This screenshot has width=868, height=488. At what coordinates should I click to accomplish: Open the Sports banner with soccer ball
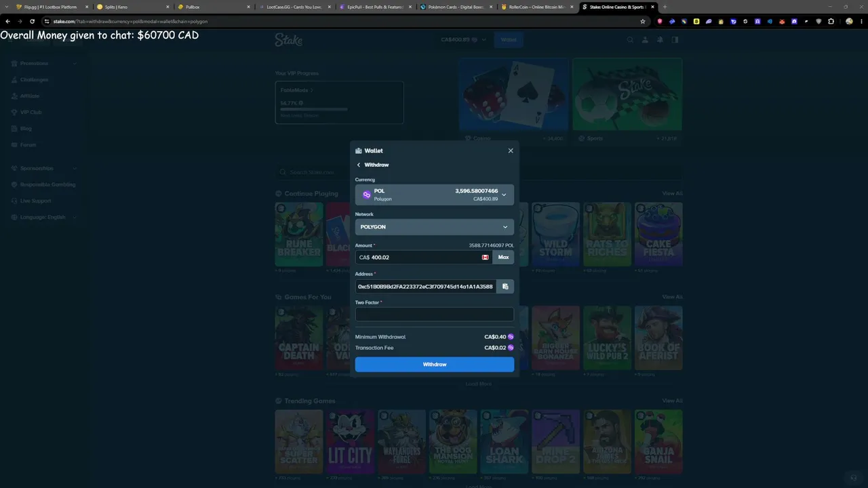point(627,101)
